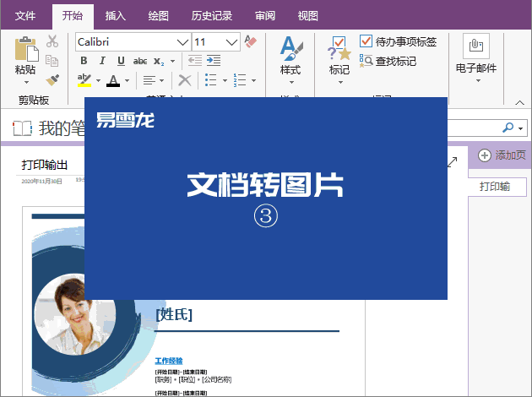Open the font size dropdown

(x=231, y=42)
